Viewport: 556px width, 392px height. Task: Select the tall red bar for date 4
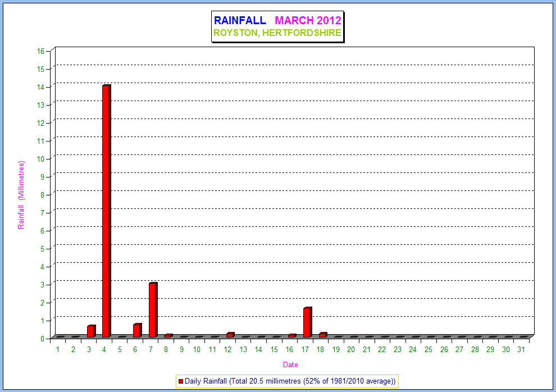[x=106, y=211]
